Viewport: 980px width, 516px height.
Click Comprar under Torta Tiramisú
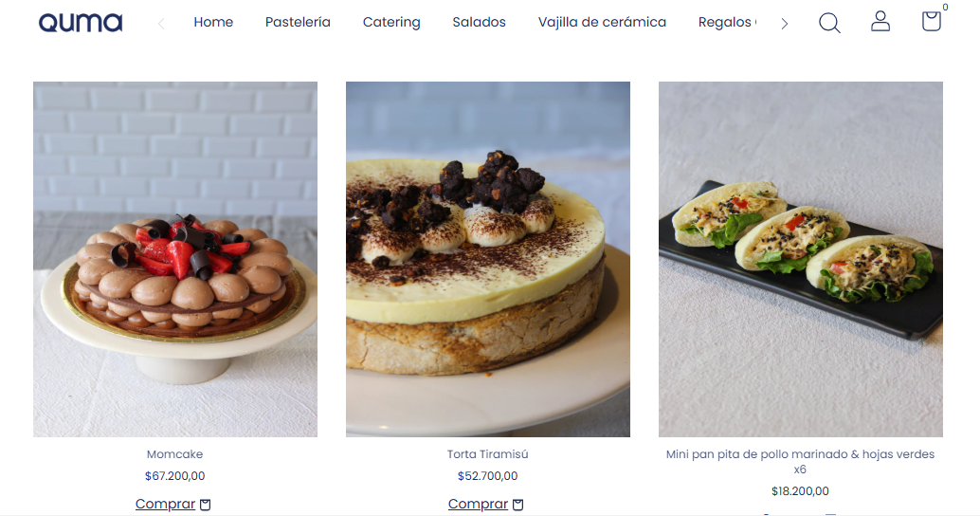(478, 504)
